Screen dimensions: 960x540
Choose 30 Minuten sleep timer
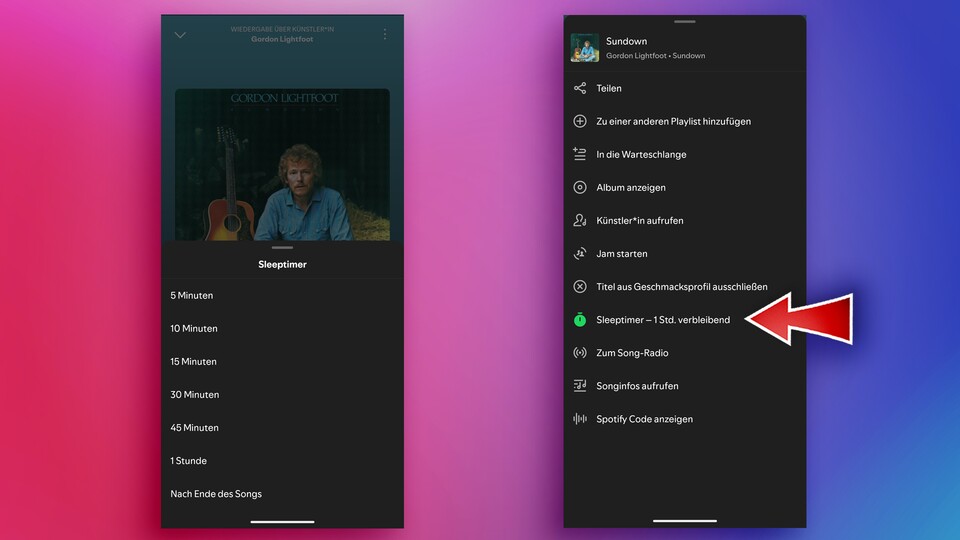point(195,394)
